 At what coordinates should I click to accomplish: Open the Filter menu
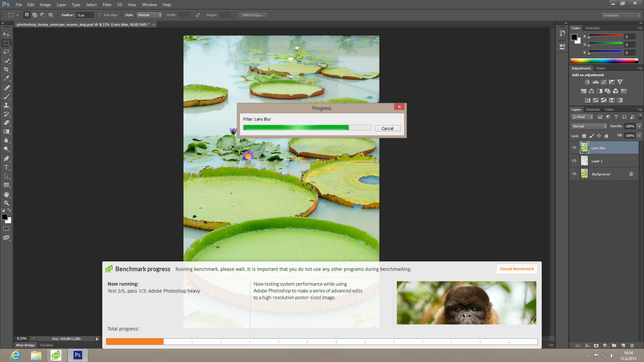point(107,4)
